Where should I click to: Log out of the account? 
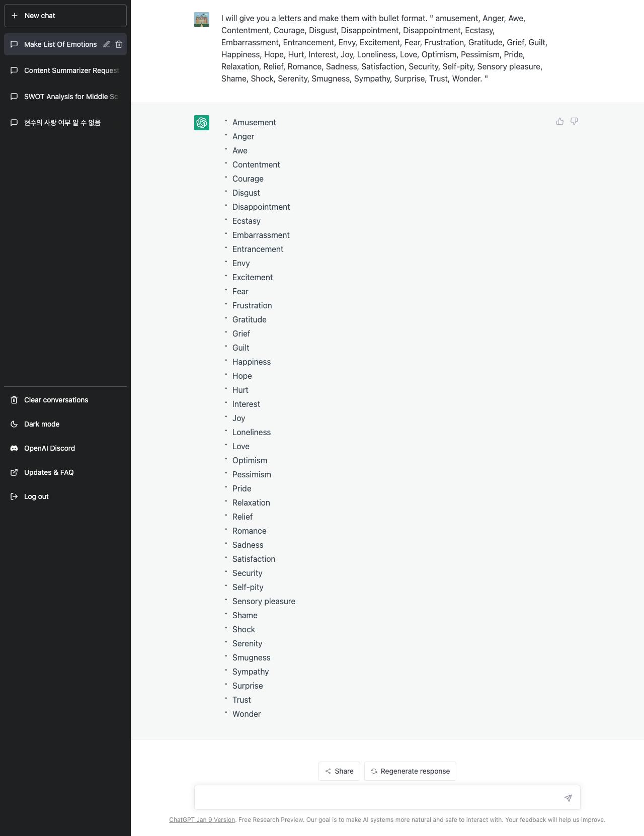point(65,496)
